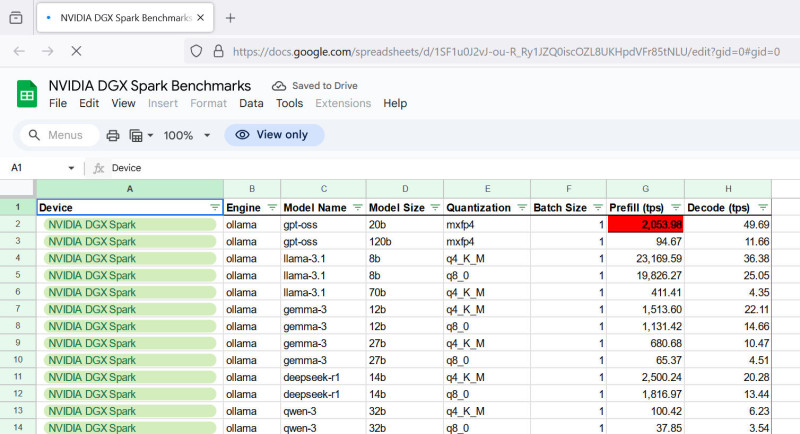
Task: Open filter on Prefill (tps) column
Action: pyautogui.click(x=676, y=208)
